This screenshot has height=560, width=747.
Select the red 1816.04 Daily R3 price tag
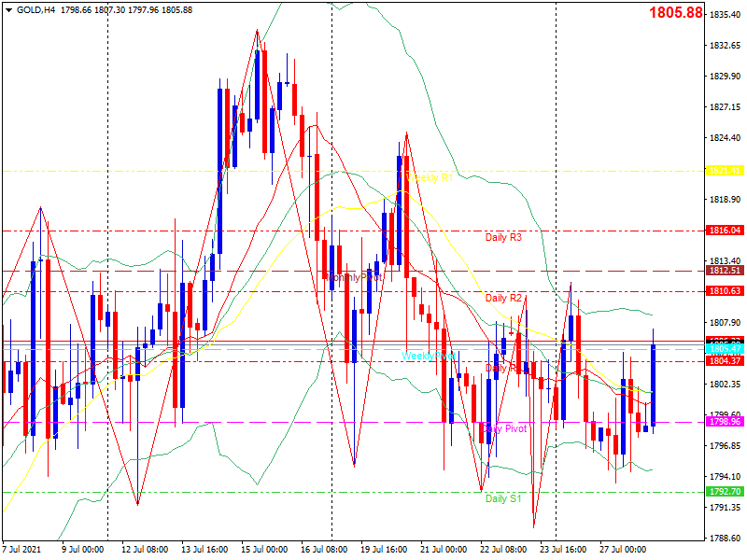point(725,231)
